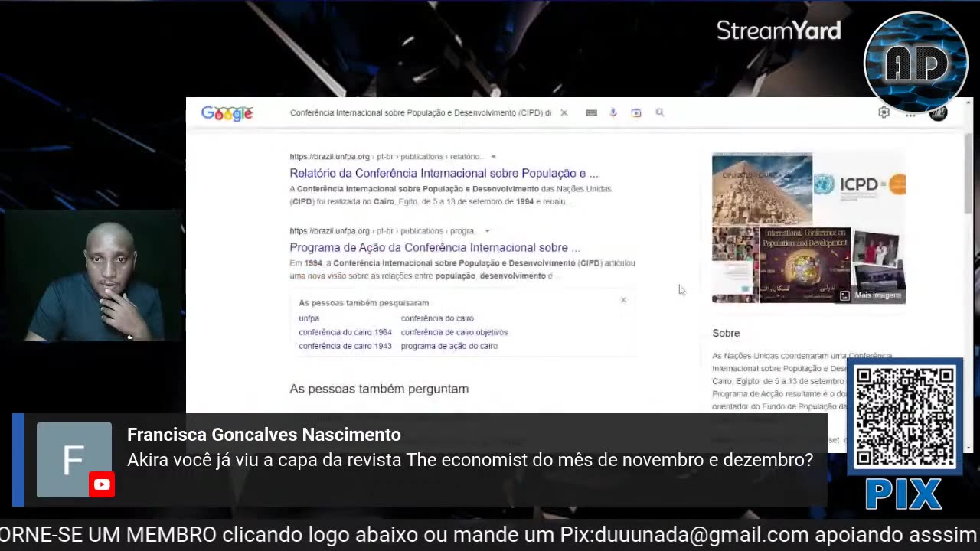Image resolution: width=980 pixels, height=551 pixels.
Task: Click the second result's brazil.unfpa.org progra URL text
Action: coord(382,231)
